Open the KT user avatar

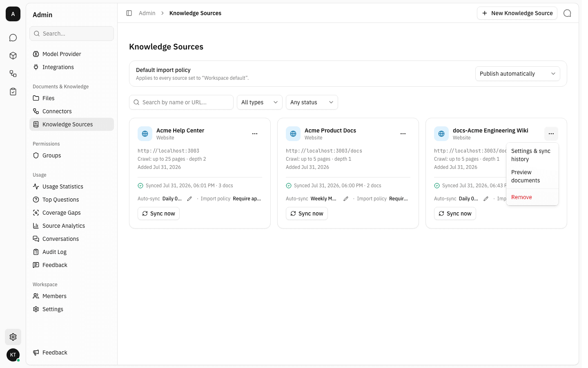[x=13, y=355]
